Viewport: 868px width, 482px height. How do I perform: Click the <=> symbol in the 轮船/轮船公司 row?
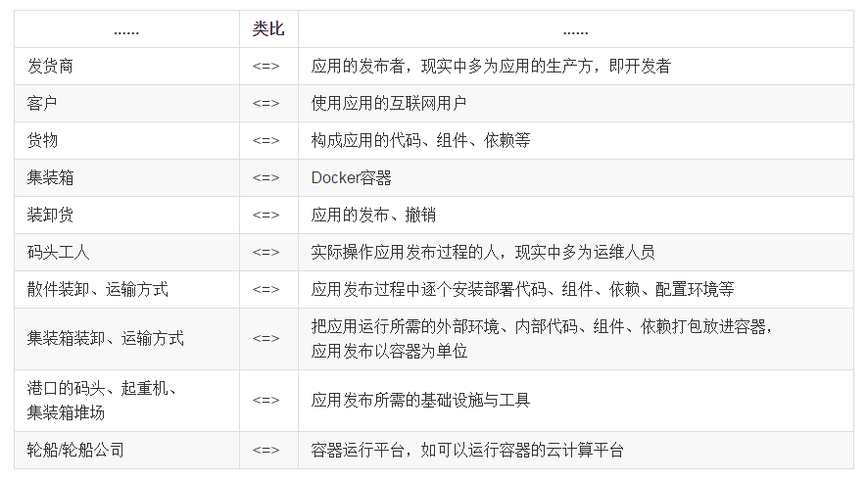coord(266,451)
